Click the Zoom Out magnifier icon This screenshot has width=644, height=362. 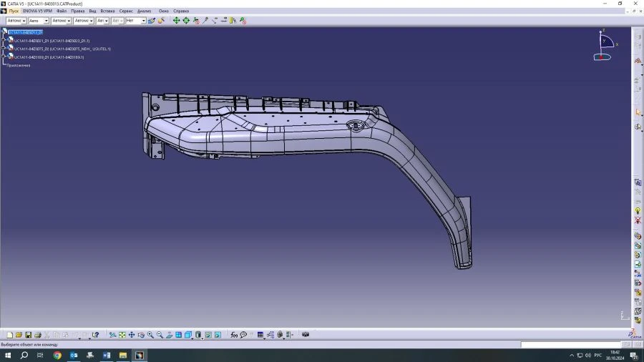point(160,335)
